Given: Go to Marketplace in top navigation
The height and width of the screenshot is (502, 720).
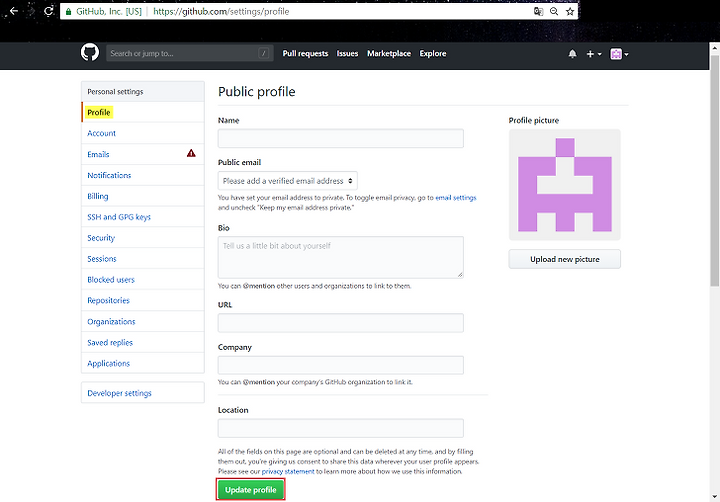Looking at the screenshot, I should point(389,54).
